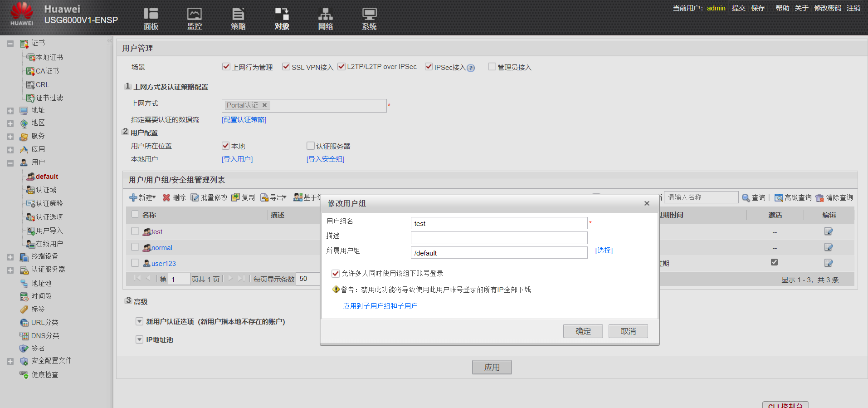Open 认证域 icon in sidebar
Viewport: 868px width, 408px height.
[x=30, y=190]
